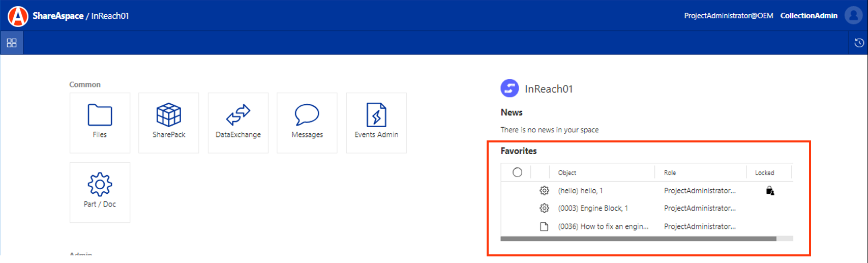The height and width of the screenshot is (263, 868).
Task: Open favorite "(0003) Engine Block, 1"
Action: 592,208
